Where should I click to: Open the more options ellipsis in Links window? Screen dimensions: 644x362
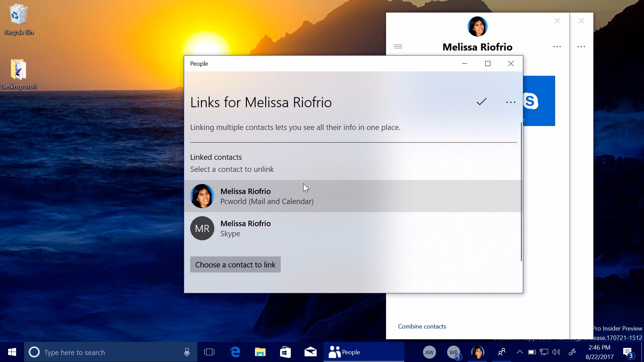click(511, 102)
